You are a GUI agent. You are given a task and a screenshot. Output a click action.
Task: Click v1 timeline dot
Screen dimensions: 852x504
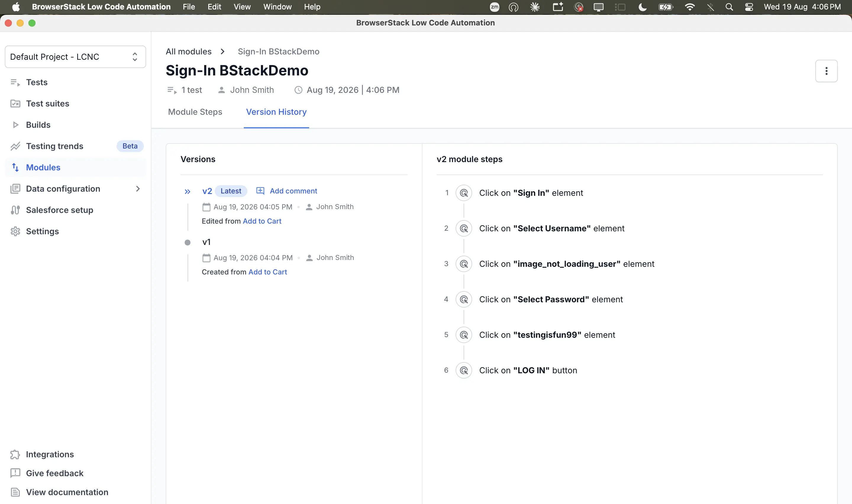(188, 243)
